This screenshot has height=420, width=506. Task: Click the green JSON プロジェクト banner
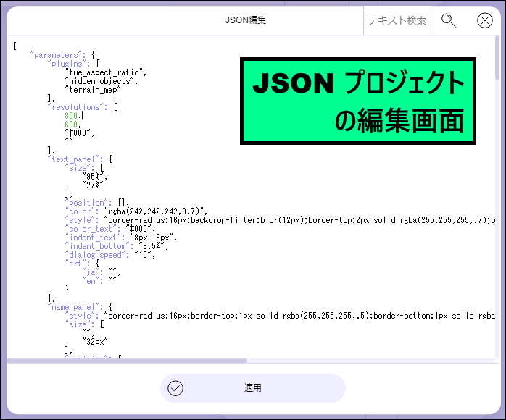click(x=358, y=101)
